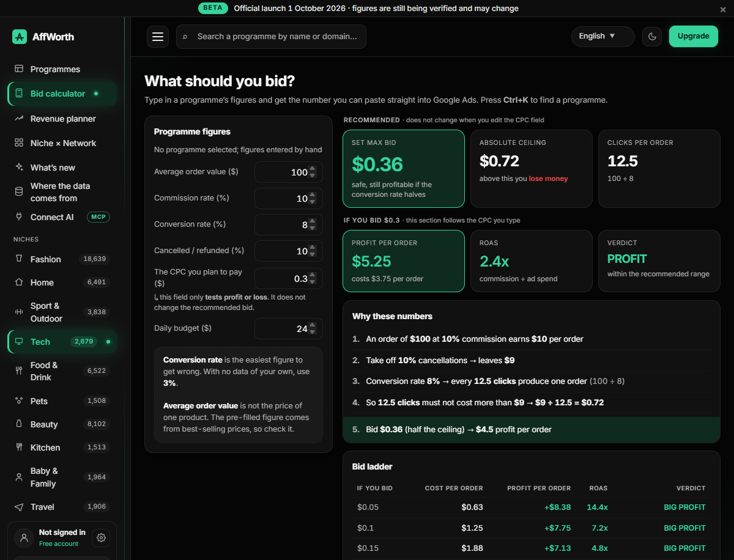Open Niche × Network page

(61, 143)
